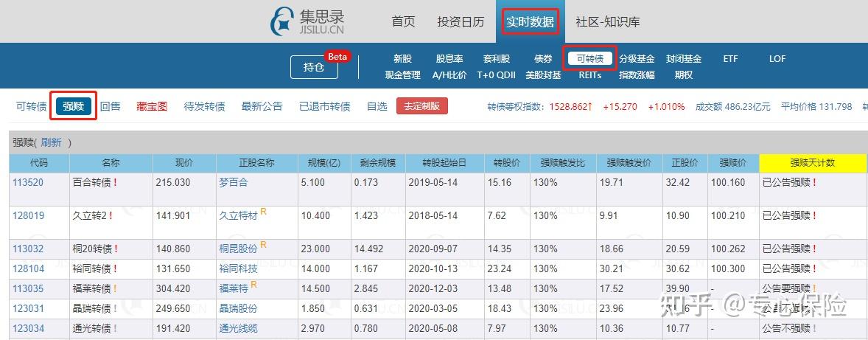Select the 实时数据 tab

tap(530, 22)
